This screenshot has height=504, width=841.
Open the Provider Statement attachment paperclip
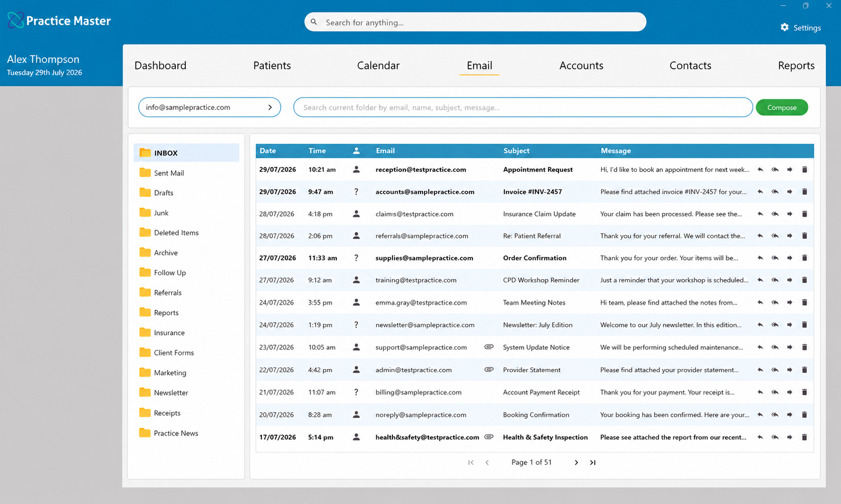point(489,370)
